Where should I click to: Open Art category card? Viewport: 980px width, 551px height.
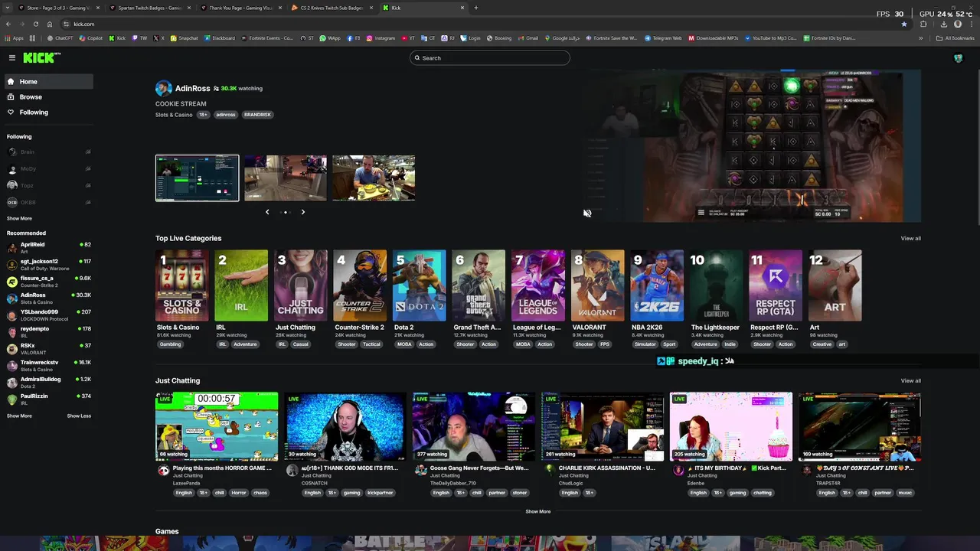(x=835, y=285)
